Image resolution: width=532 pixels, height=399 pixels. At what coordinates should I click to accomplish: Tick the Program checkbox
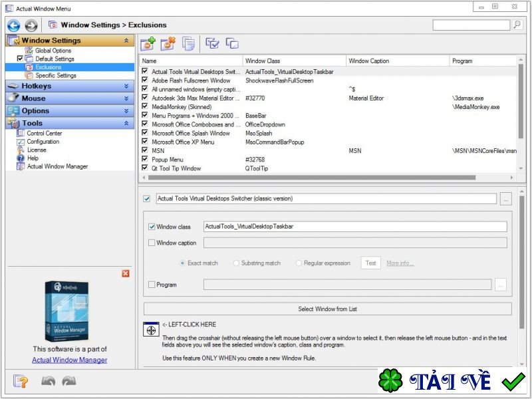pos(152,285)
